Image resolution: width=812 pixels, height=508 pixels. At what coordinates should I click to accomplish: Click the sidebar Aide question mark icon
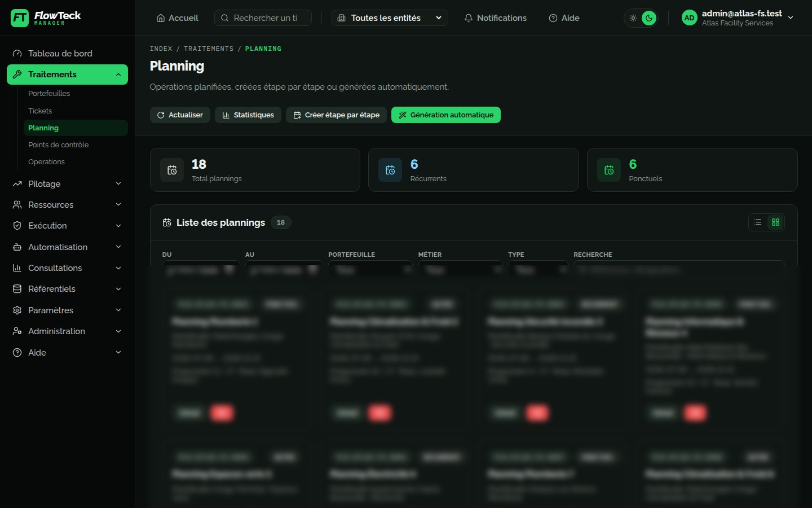(17, 353)
